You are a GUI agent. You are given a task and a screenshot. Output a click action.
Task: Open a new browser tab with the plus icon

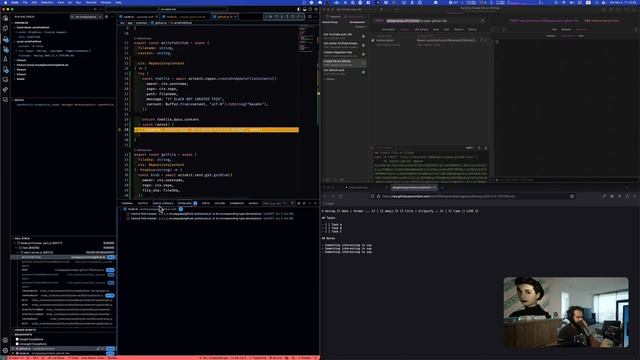point(442,187)
